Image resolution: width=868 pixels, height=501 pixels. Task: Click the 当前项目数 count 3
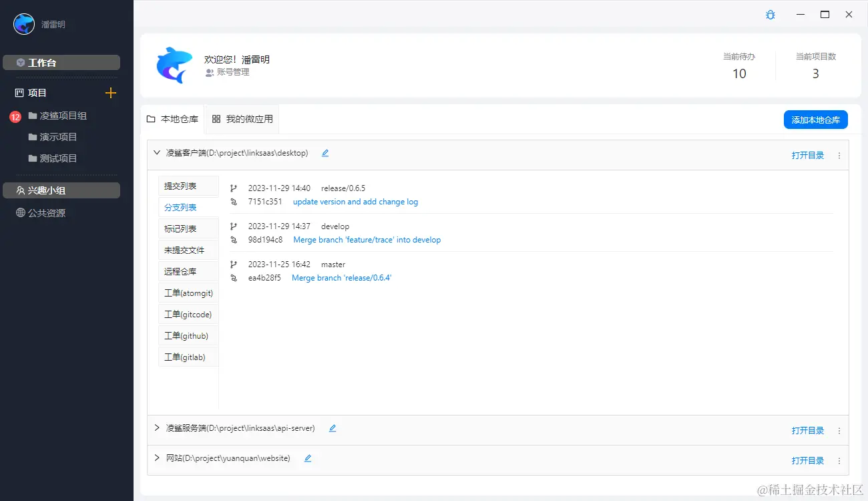(815, 74)
